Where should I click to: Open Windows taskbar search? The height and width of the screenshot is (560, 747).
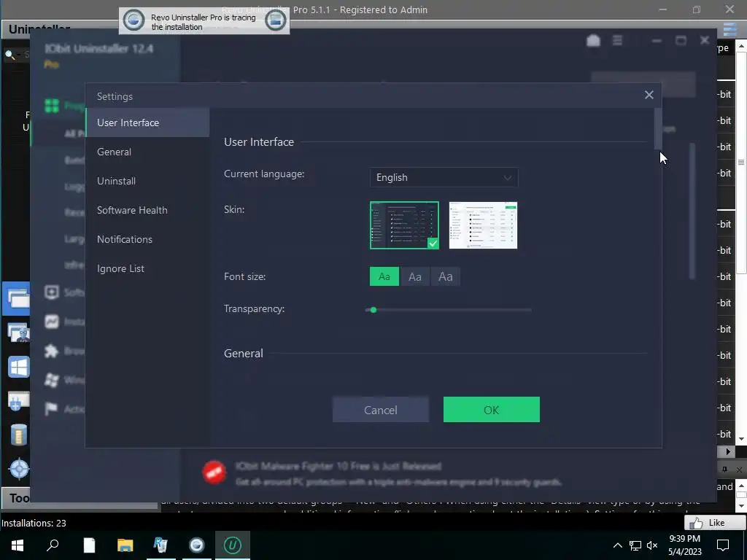(53, 545)
